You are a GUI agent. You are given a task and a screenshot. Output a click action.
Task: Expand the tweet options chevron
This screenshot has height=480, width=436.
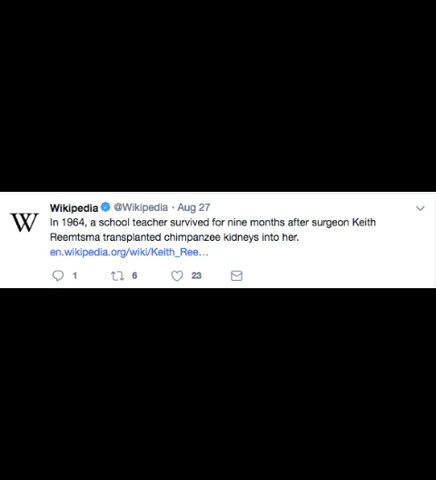[420, 208]
